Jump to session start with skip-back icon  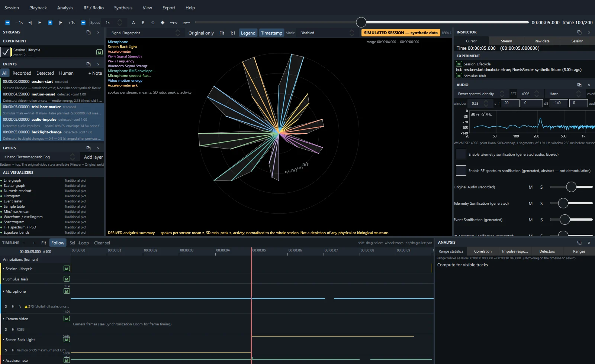(x=7, y=23)
